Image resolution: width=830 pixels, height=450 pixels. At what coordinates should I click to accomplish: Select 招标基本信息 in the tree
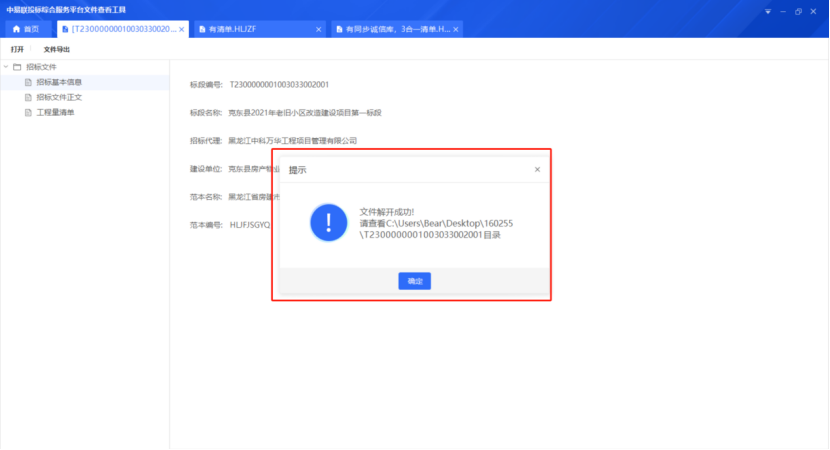(59, 82)
